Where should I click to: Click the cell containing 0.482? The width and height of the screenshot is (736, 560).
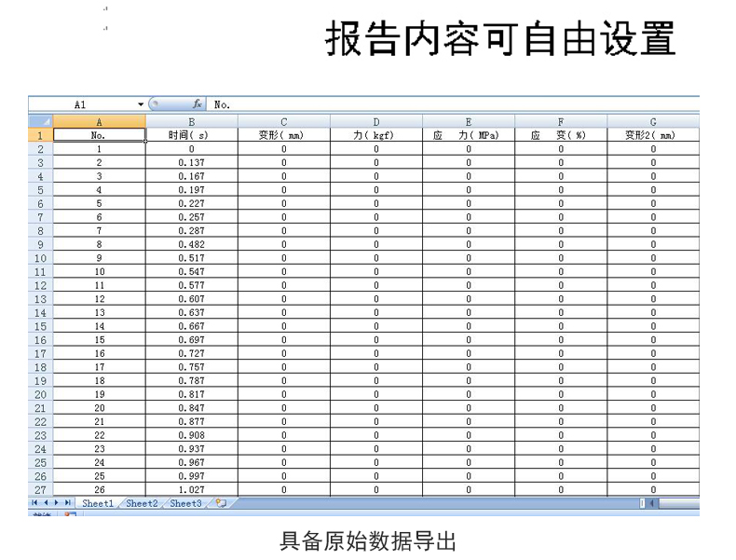click(191, 244)
